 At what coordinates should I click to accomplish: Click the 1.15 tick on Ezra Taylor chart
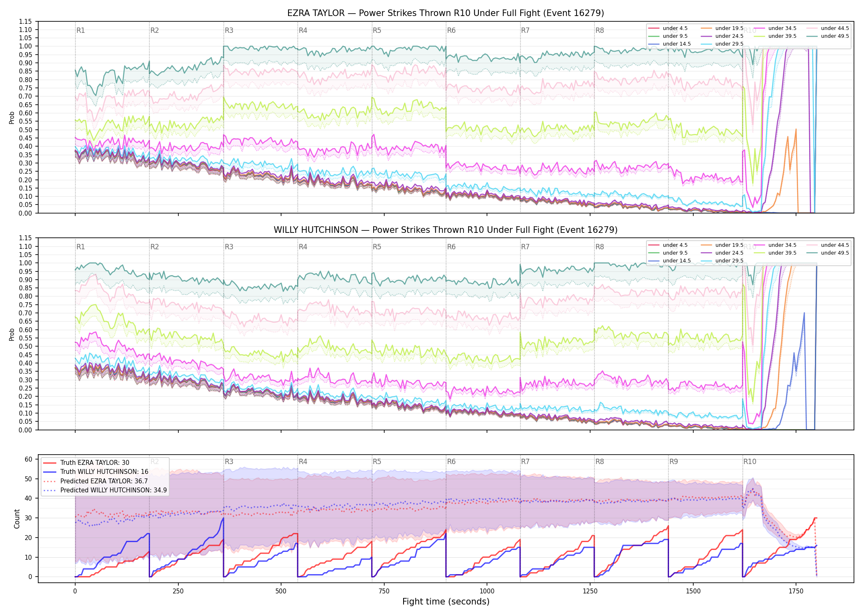[25, 21]
